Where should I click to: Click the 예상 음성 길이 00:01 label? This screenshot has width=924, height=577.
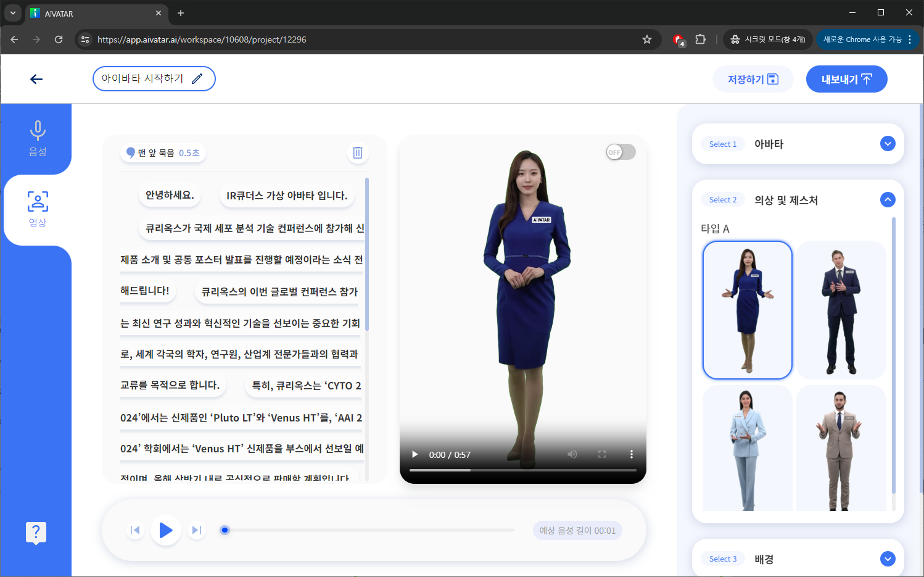tap(577, 531)
